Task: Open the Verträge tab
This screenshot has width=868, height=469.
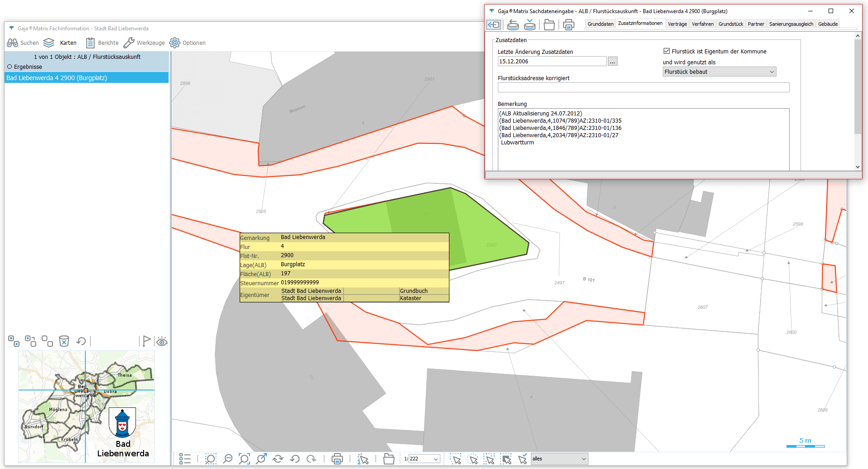Action: point(677,24)
